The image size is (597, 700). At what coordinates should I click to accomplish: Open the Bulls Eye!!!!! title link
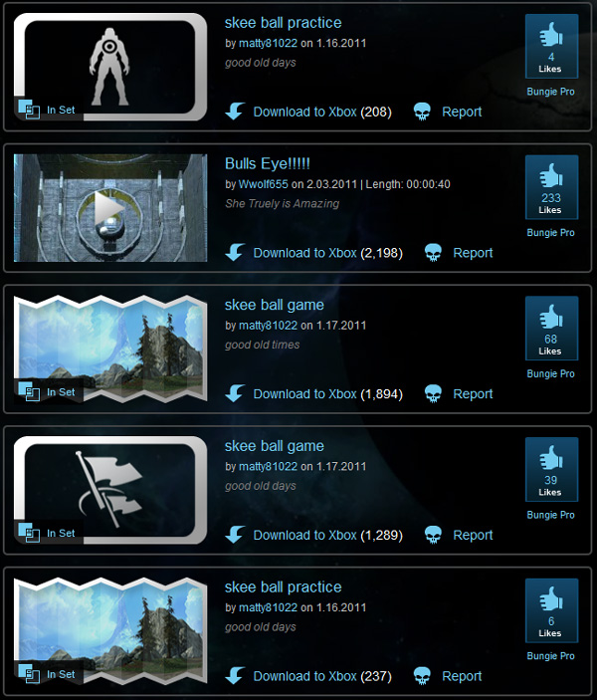click(x=268, y=164)
